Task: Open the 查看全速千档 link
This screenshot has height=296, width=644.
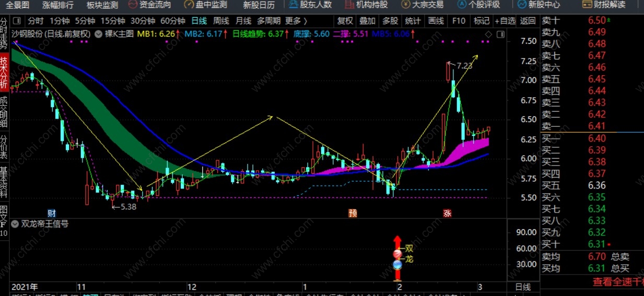Action: 618,282
